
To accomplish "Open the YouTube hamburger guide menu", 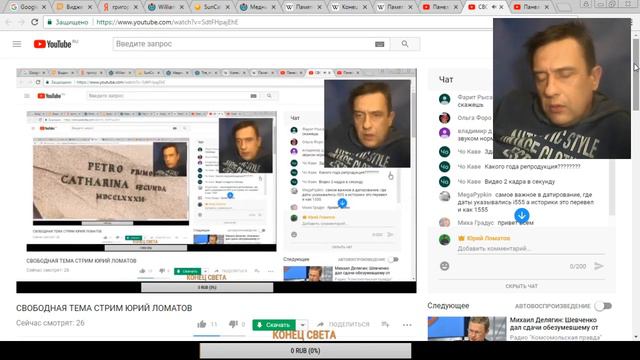I will (x=17, y=44).
